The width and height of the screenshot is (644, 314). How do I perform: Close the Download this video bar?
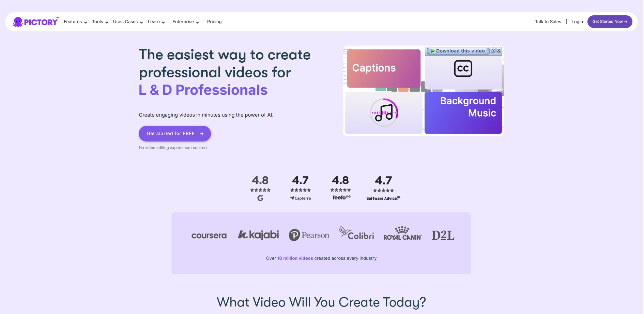499,50
